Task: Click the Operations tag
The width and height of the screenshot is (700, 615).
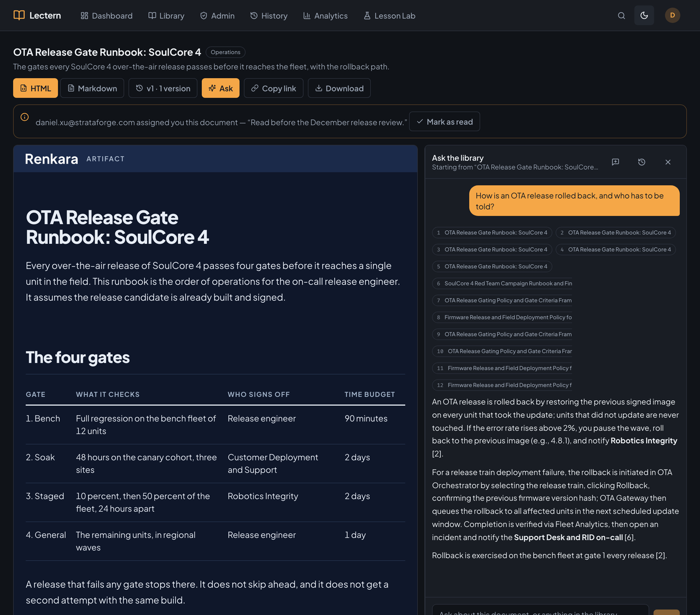Action: (x=225, y=52)
